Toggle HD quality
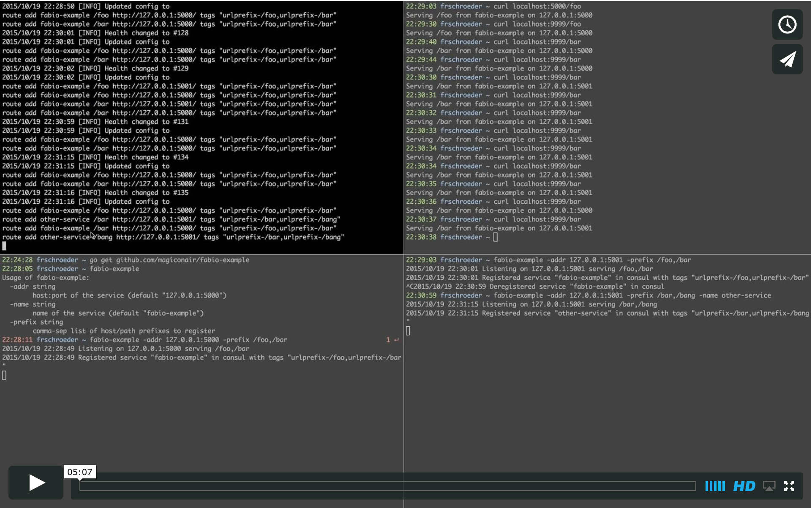 [744, 486]
